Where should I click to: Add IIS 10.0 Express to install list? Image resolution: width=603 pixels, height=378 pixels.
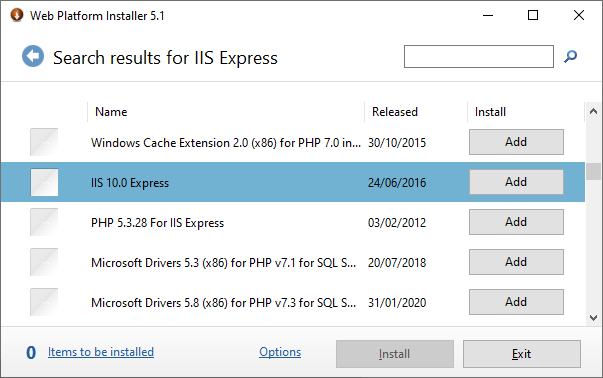tap(516, 182)
